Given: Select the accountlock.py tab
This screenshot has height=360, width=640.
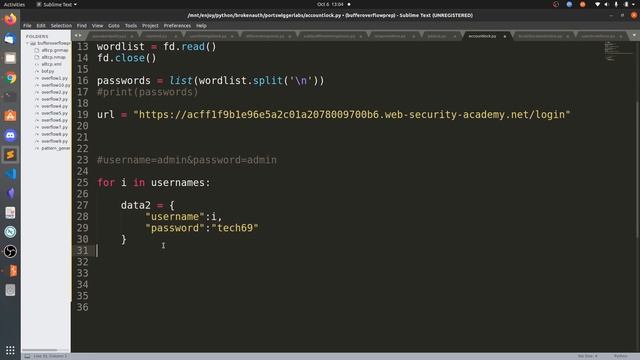Looking at the screenshot, I should tap(482, 36).
